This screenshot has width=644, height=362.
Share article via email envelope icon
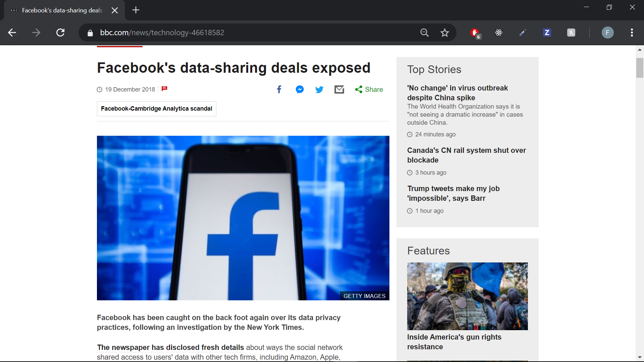[339, 89]
